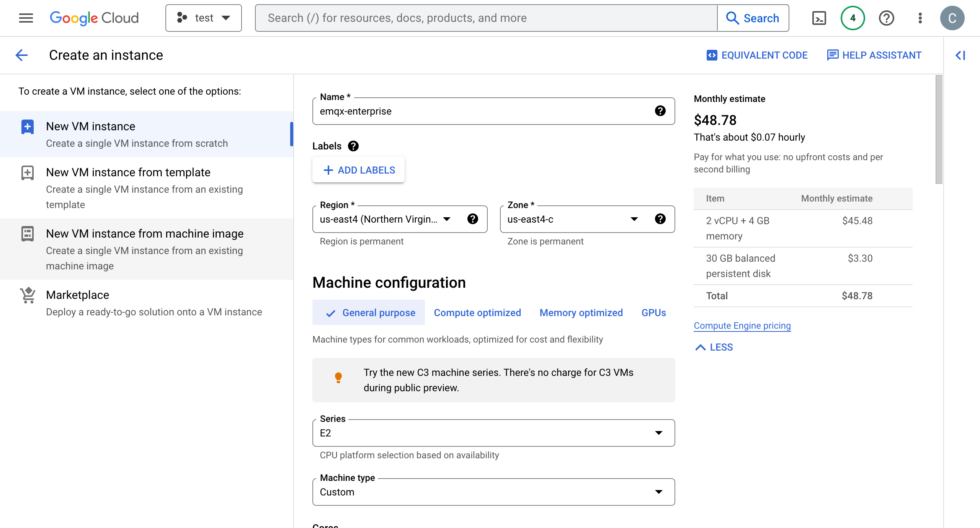Click the back arrow navigation icon

[21, 55]
